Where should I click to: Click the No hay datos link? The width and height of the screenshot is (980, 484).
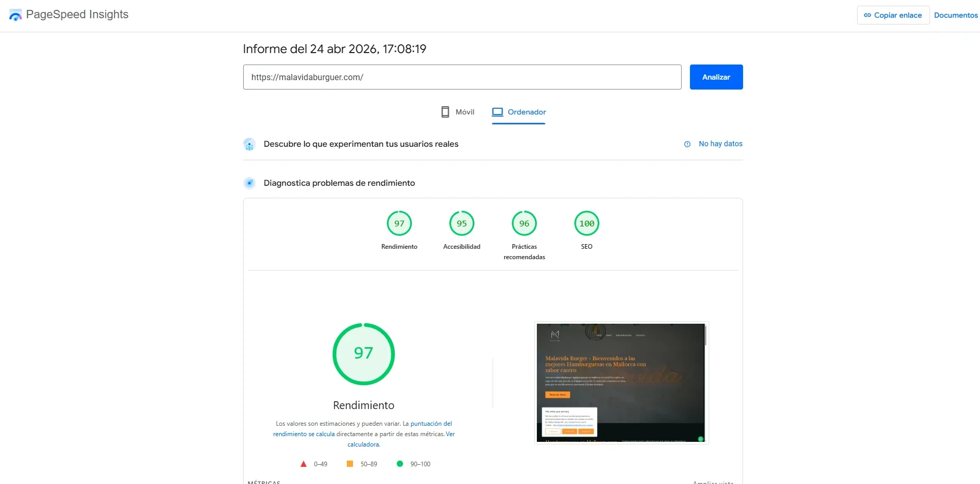(x=720, y=144)
